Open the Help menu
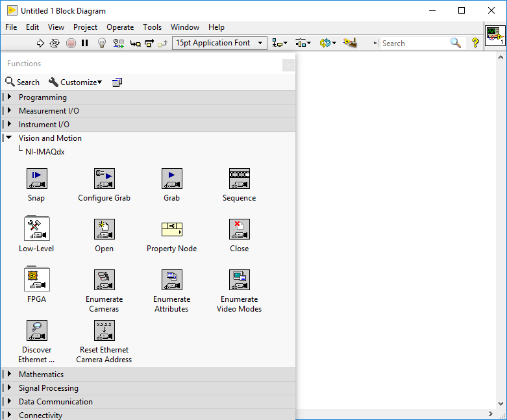This screenshot has width=507, height=420. [216, 27]
